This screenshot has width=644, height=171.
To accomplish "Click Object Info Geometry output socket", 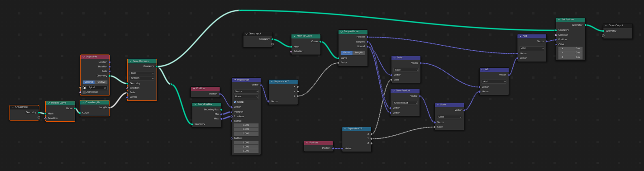I will pos(110,76).
